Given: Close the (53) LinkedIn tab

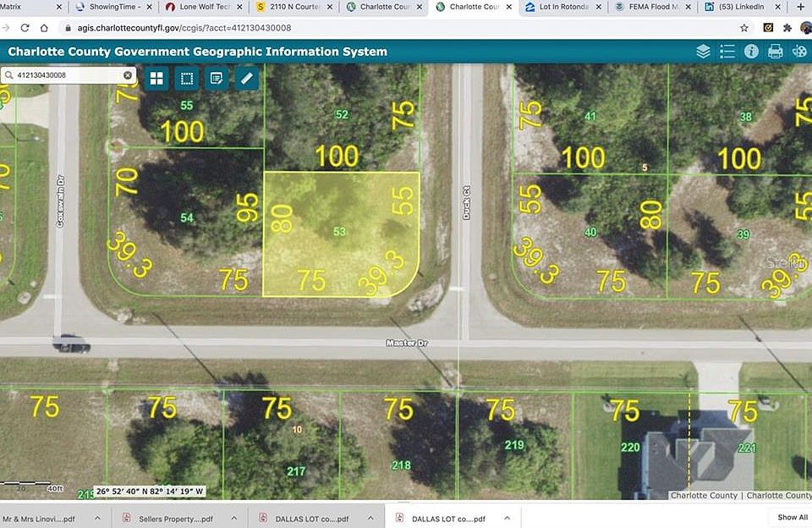Looking at the screenshot, I should (x=778, y=7).
